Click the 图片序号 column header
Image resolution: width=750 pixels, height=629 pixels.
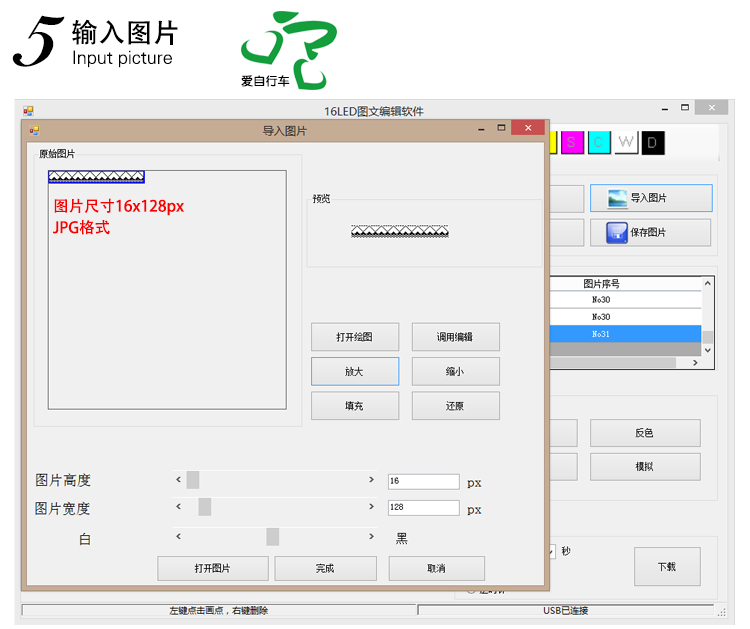pos(626,284)
